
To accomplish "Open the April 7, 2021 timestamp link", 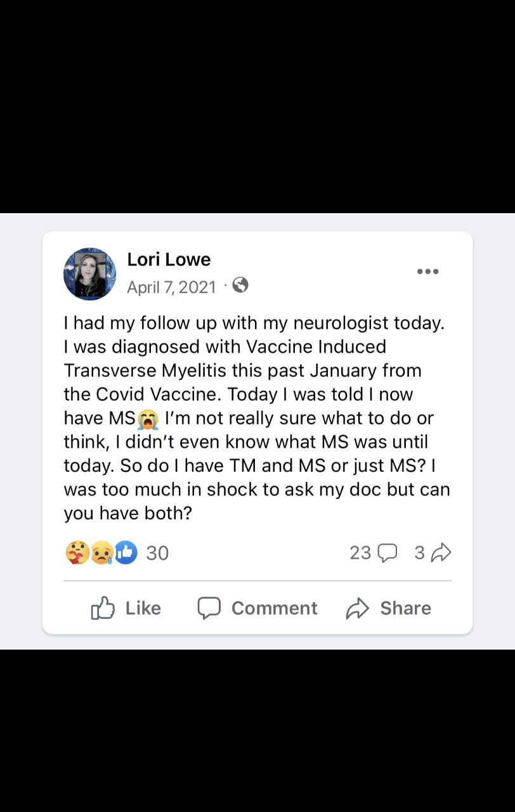I will coord(171,287).
